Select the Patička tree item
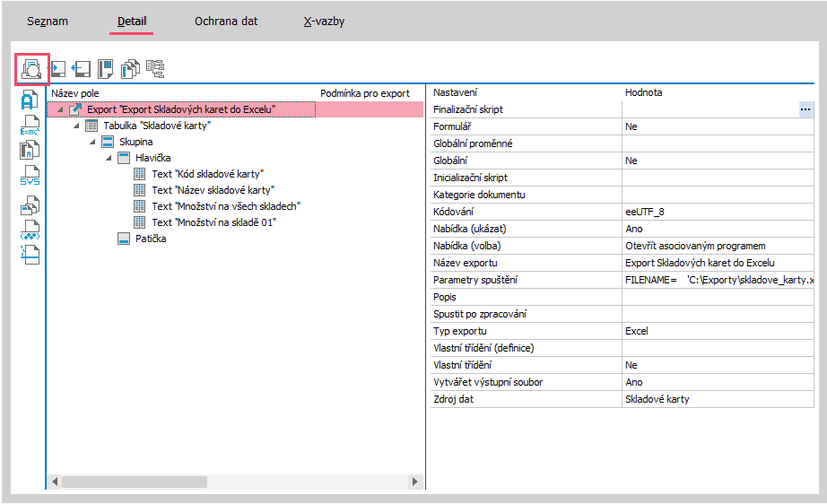This screenshot has height=504, width=827. [x=151, y=239]
